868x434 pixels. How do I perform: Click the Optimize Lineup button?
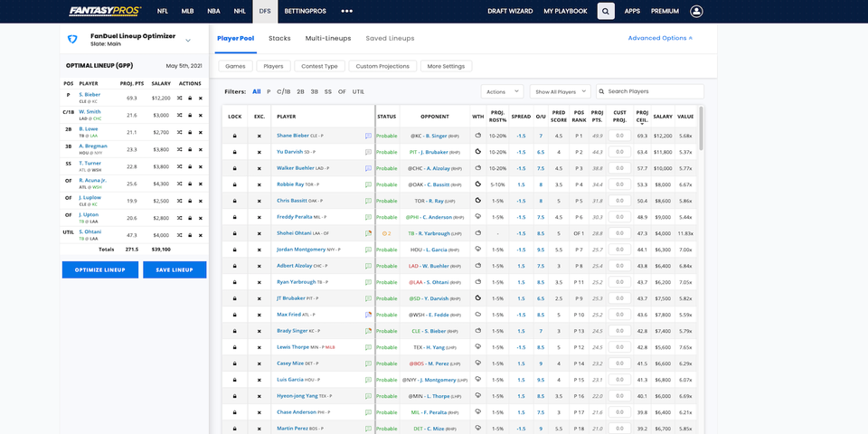tap(100, 269)
